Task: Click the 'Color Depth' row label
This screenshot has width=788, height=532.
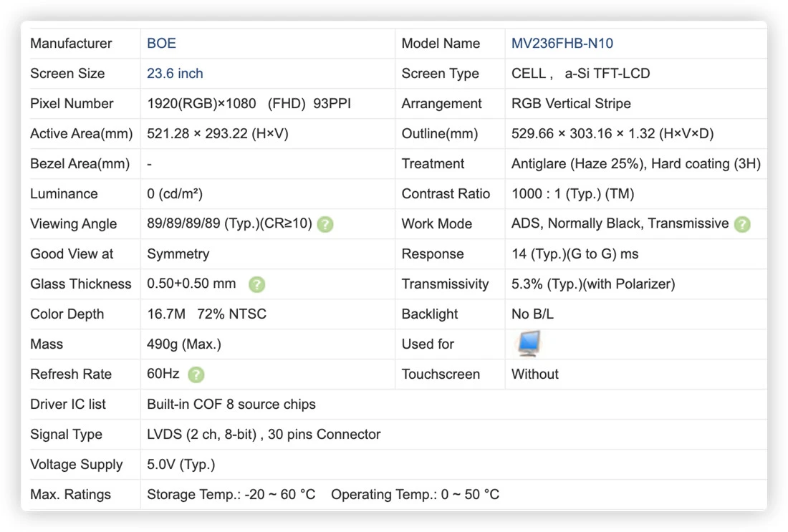Action: point(67,314)
